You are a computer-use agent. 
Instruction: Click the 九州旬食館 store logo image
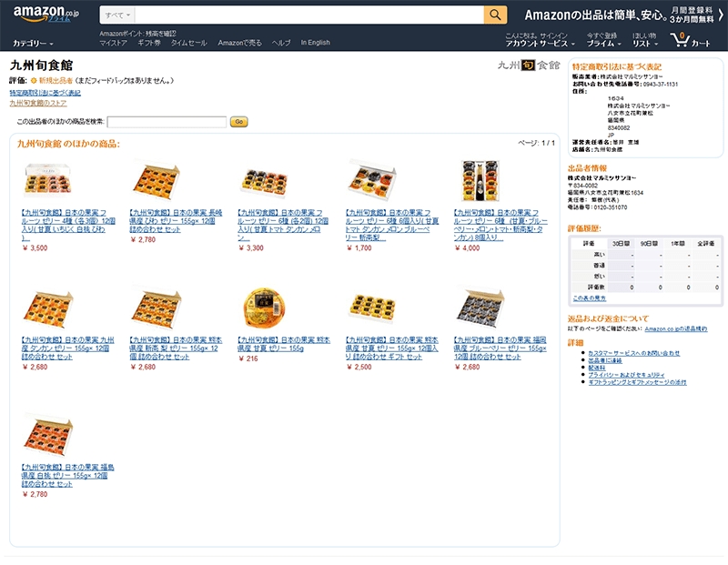(x=529, y=66)
